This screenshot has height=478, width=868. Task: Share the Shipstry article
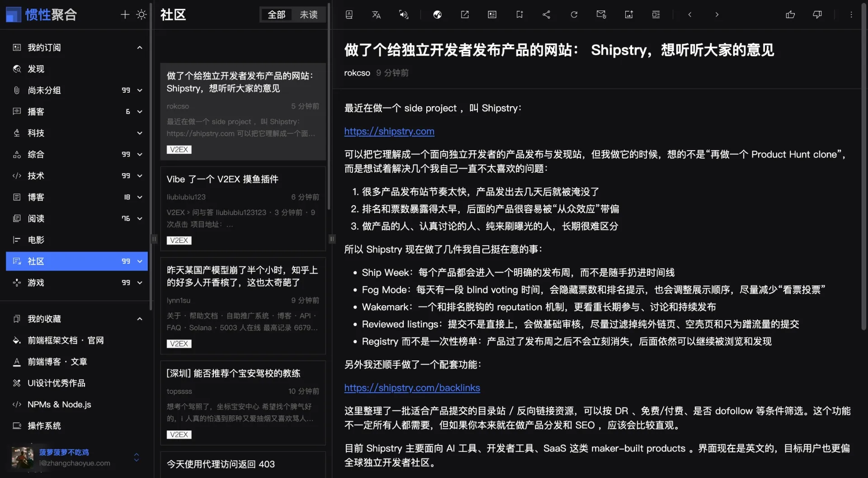click(x=547, y=14)
